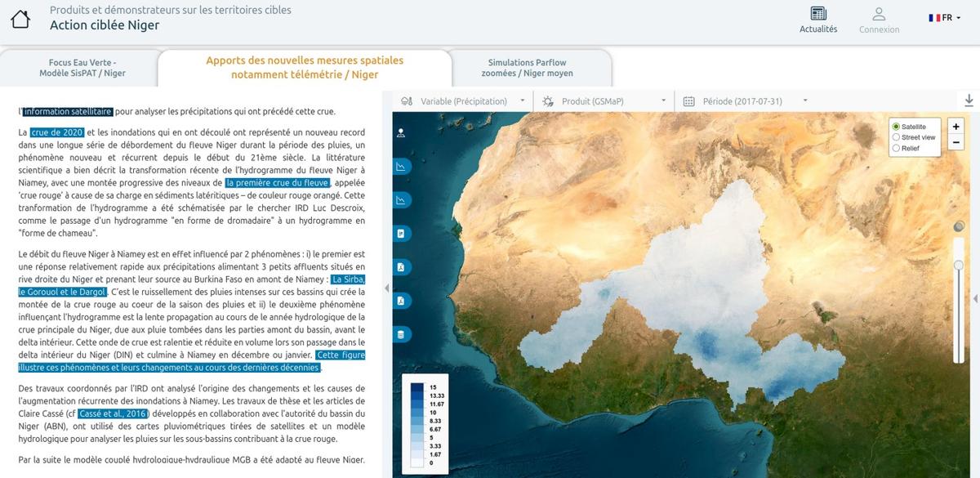The image size is (980, 478).
Task: Follow the 'information satellitaire' link
Action: 68,112
